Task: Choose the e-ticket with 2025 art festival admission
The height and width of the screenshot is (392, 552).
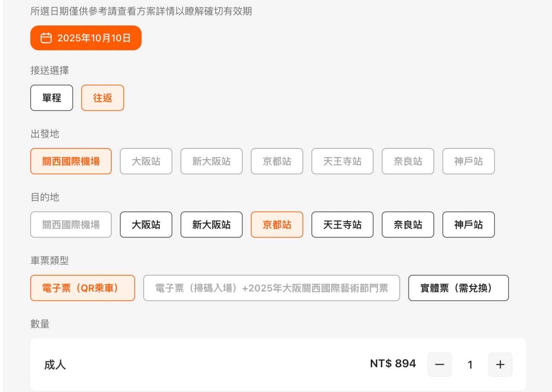Action: click(271, 288)
